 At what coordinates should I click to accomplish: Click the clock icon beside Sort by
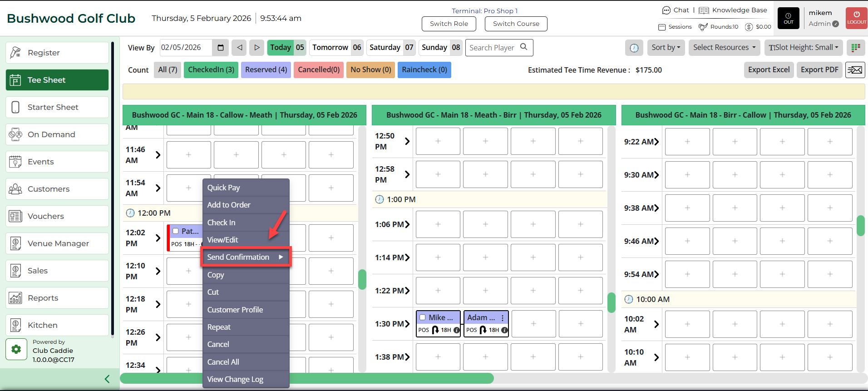[634, 48]
